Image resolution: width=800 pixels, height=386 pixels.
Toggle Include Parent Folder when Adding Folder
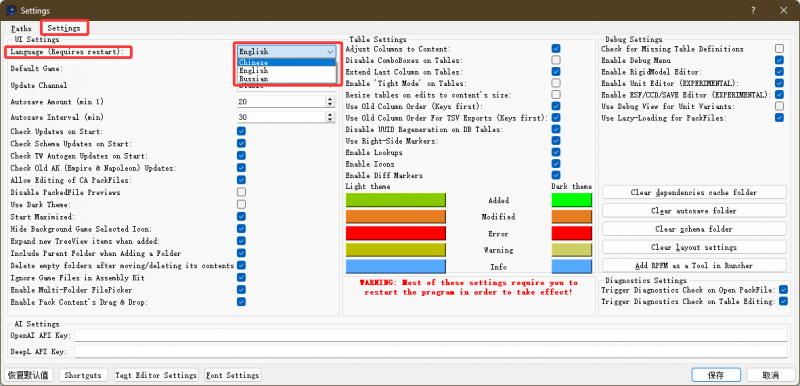pyautogui.click(x=241, y=253)
